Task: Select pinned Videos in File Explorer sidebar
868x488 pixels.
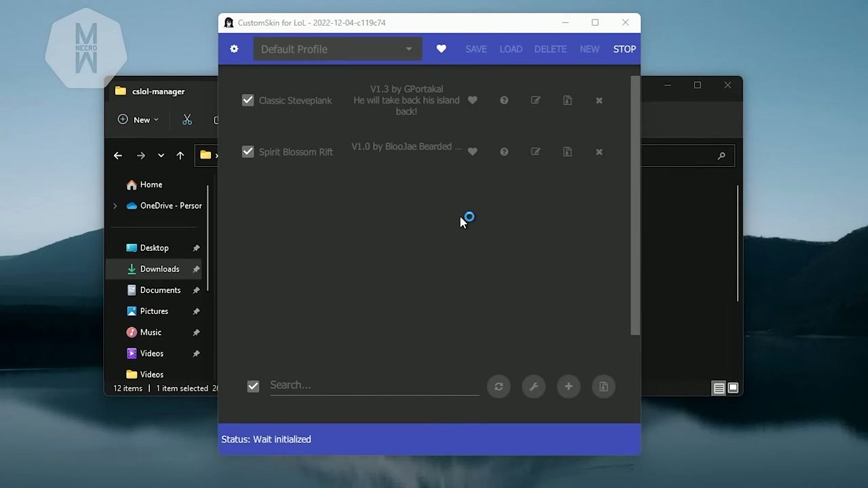Action: tap(154, 353)
